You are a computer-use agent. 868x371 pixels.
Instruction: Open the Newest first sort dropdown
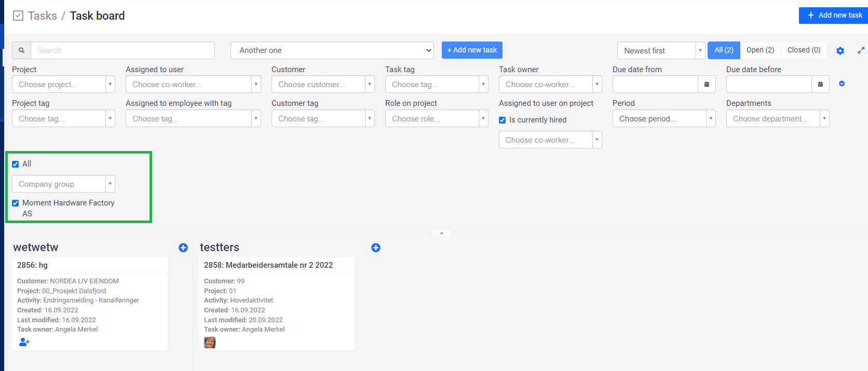click(x=661, y=50)
